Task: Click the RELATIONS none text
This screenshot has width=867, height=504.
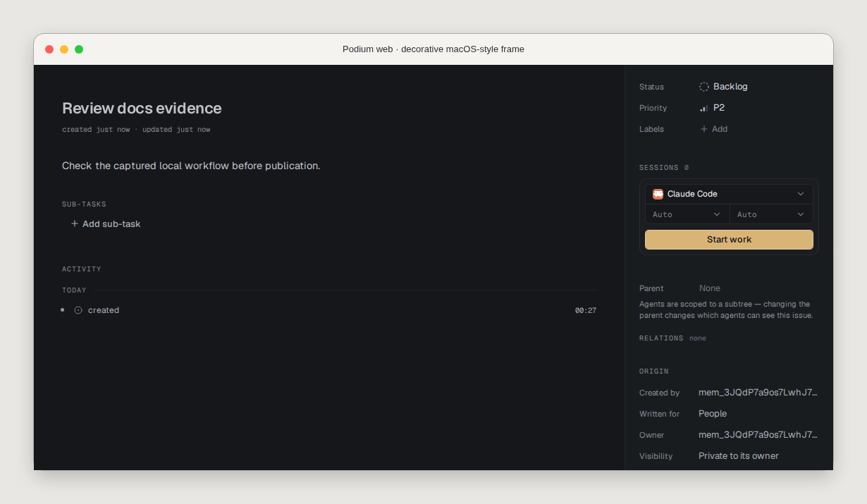Action: (672, 338)
